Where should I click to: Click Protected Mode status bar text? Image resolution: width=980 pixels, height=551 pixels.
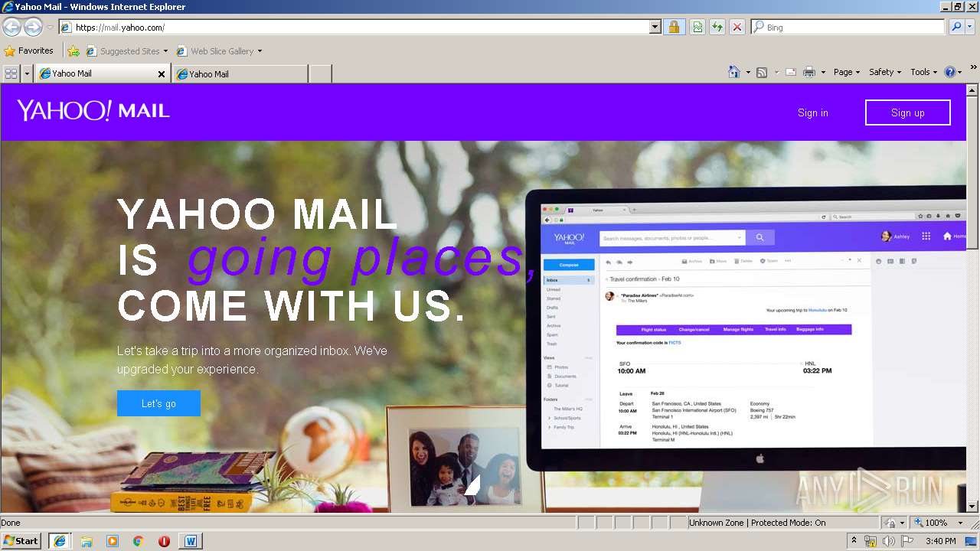click(x=788, y=523)
